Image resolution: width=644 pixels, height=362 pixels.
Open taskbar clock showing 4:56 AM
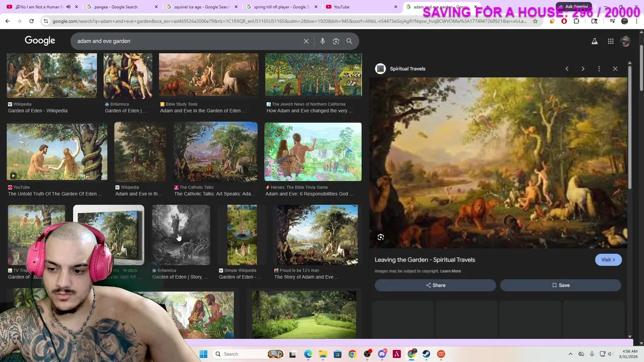tap(629, 354)
